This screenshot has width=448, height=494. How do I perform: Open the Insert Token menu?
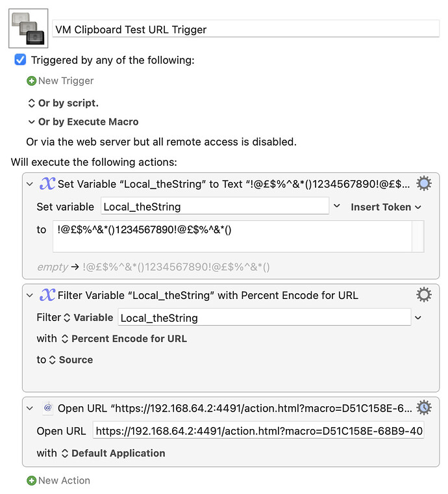click(x=386, y=207)
